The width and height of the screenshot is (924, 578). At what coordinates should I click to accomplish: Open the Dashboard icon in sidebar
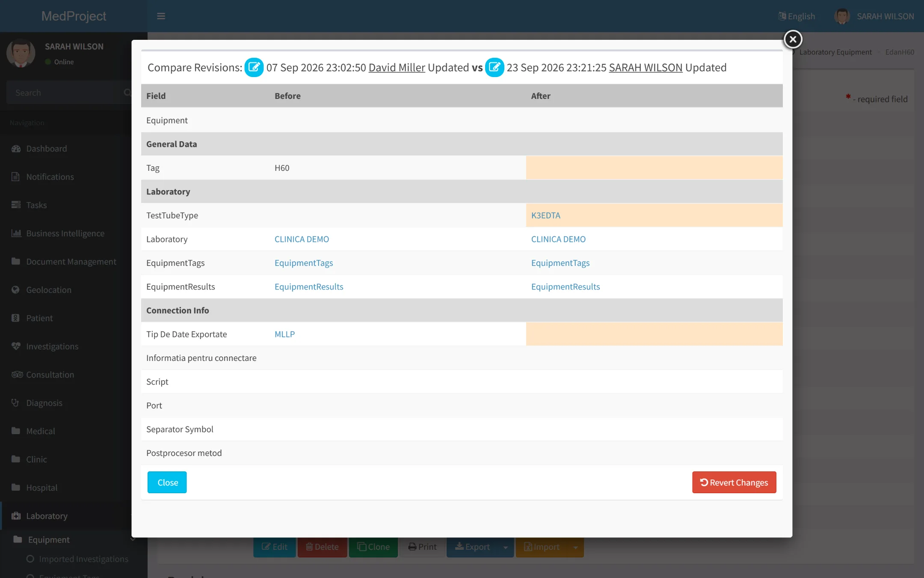16,149
